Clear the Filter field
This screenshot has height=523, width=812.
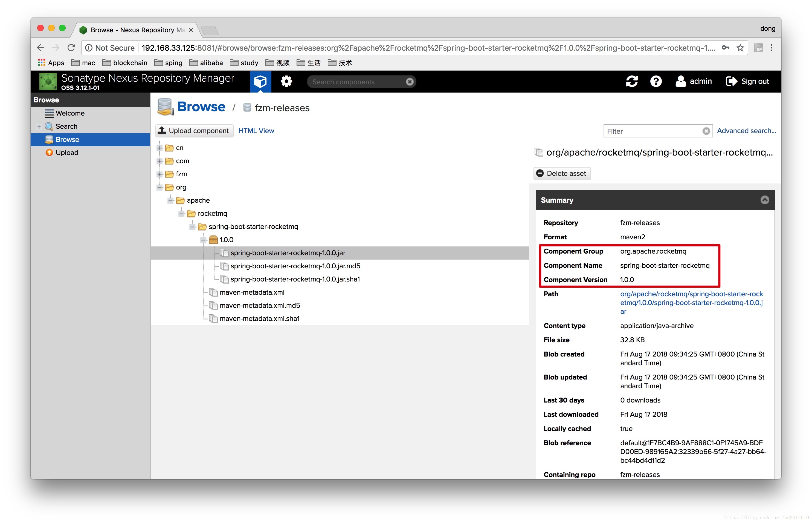tap(706, 131)
